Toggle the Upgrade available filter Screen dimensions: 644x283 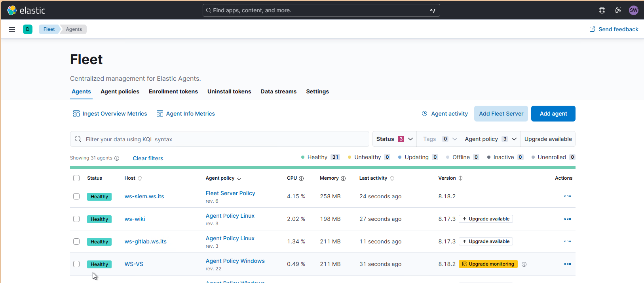(x=548, y=139)
